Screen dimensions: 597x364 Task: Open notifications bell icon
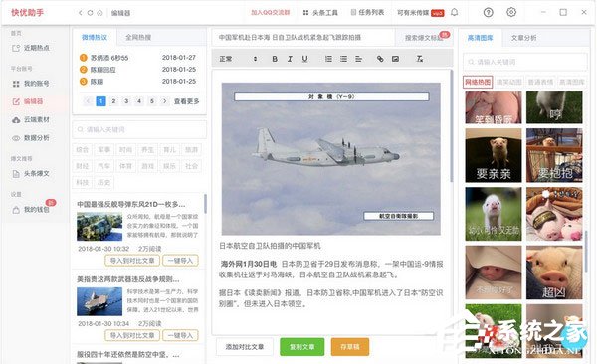[x=455, y=12]
